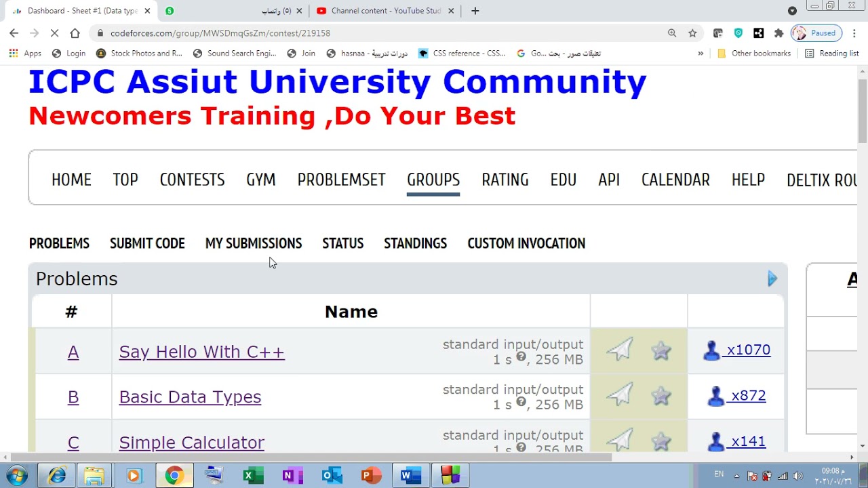Click the question mark beside problem A time limit
The height and width of the screenshot is (488, 868).
pos(521,357)
